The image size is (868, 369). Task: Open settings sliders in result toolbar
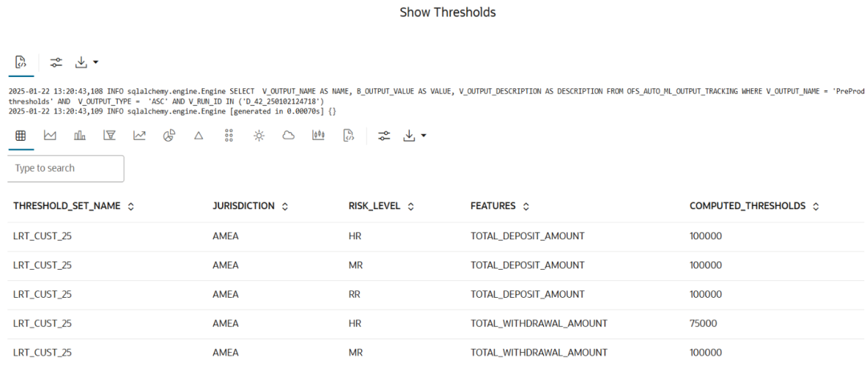point(384,135)
